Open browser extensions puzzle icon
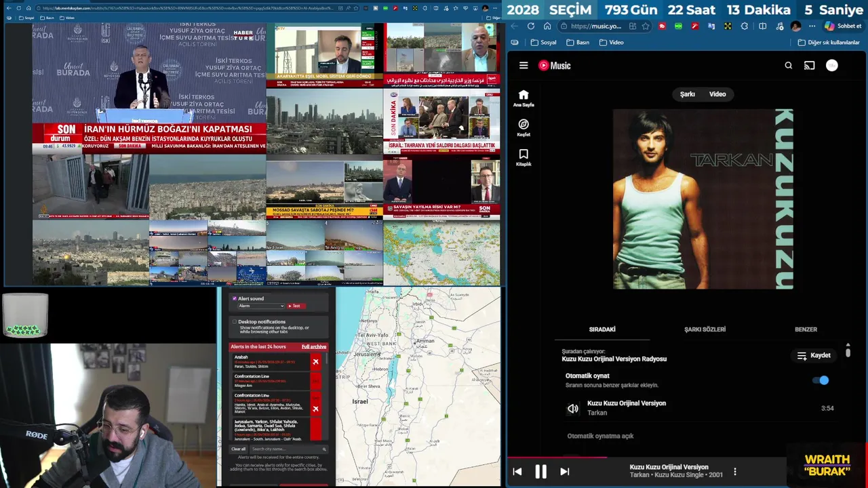 point(744,26)
